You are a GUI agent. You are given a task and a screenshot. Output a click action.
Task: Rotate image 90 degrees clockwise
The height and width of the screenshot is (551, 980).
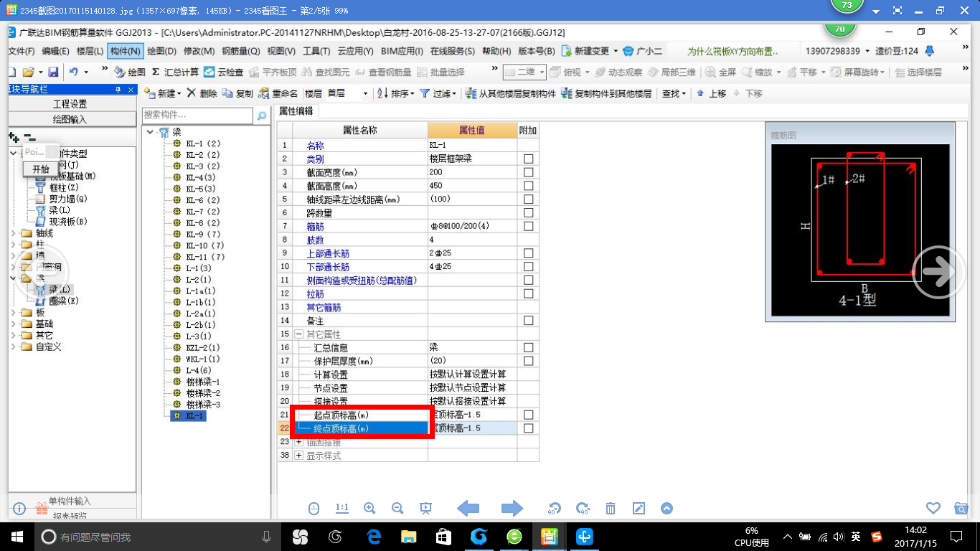point(583,508)
